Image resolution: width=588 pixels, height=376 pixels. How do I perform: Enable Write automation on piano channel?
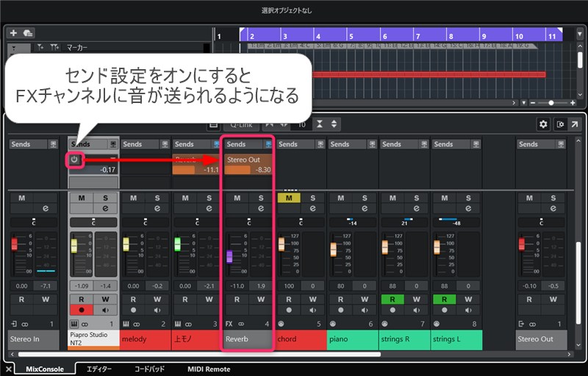pyautogui.click(x=364, y=299)
